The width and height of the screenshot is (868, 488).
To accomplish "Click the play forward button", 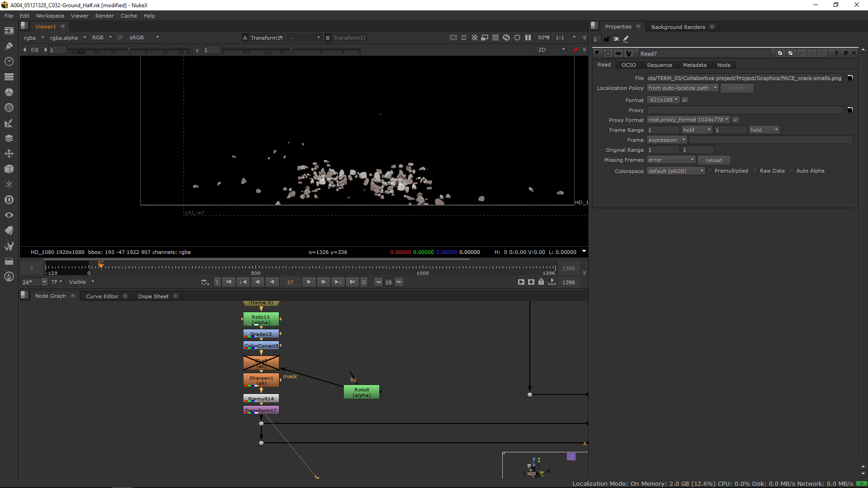I will 309,282.
